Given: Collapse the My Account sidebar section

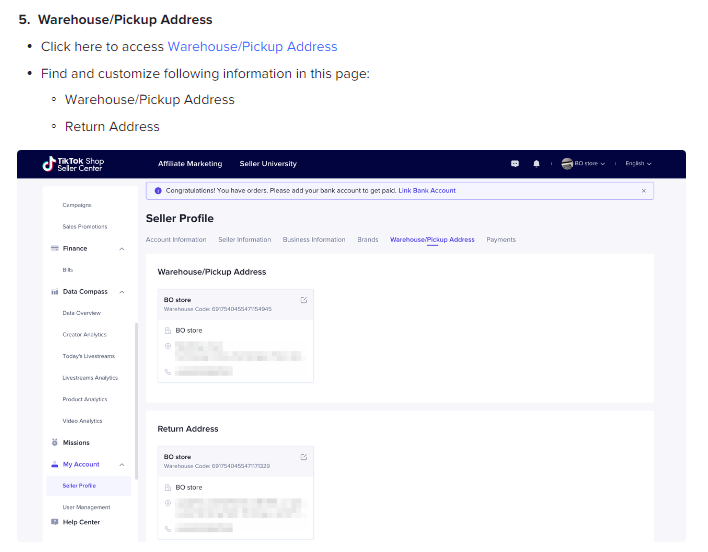Looking at the screenshot, I should (122, 464).
